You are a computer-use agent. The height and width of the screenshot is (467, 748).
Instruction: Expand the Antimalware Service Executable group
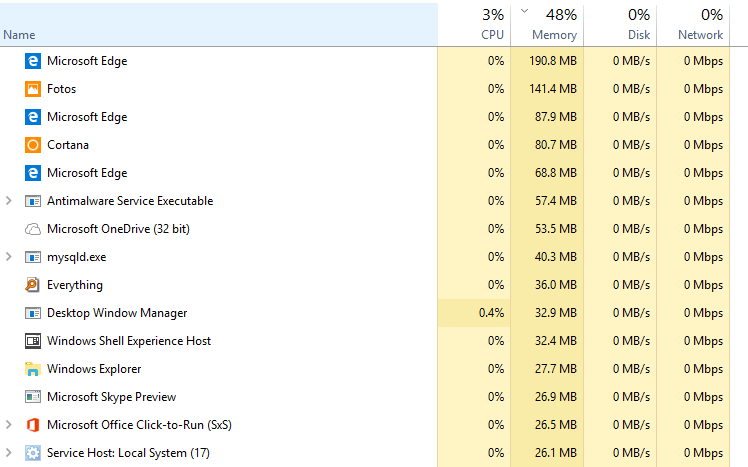pos(9,201)
